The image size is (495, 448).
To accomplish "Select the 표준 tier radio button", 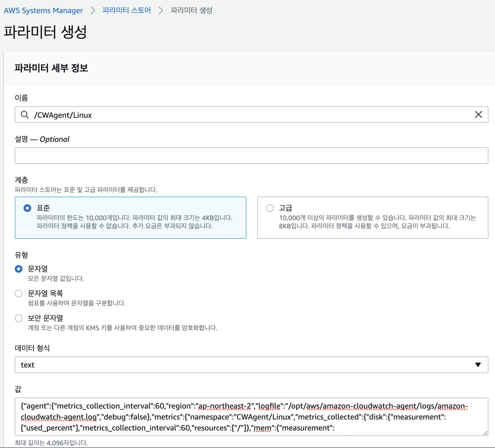I will [x=27, y=208].
